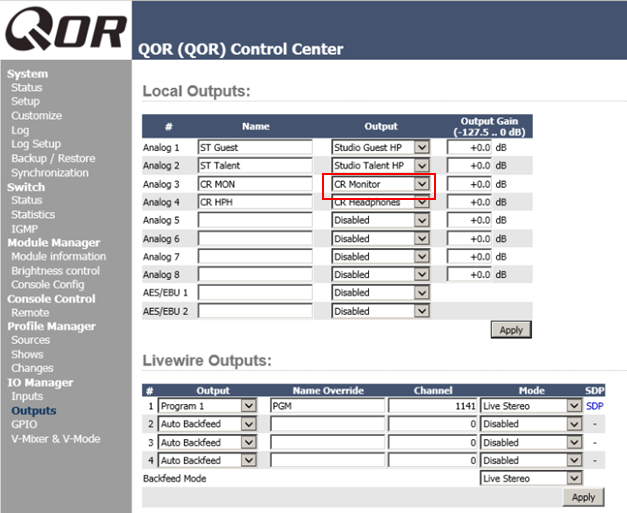Click Analog 3 name field CR MON
This screenshot has width=627, height=513.
[255, 184]
